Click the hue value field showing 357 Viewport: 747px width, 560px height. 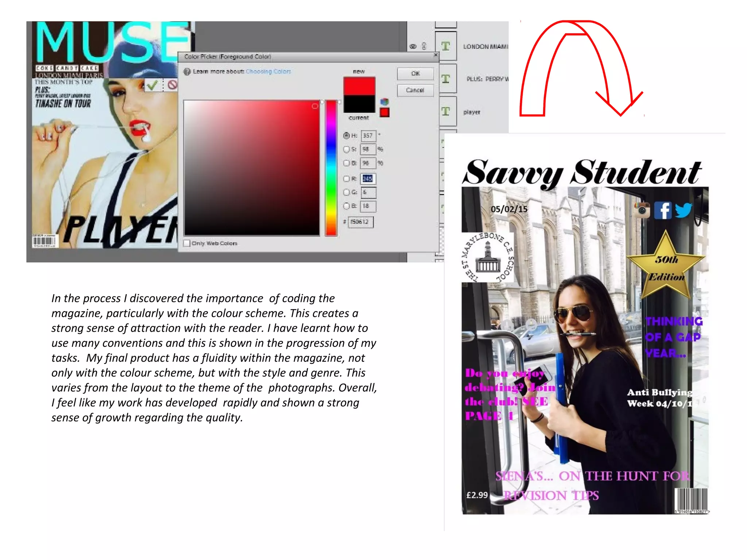coord(368,136)
